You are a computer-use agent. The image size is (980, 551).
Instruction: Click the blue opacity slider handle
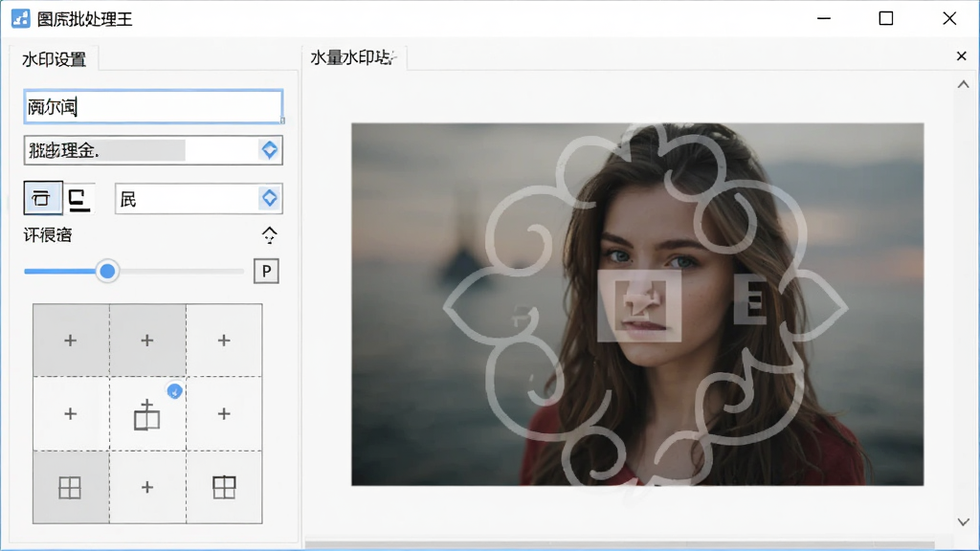coord(107,271)
